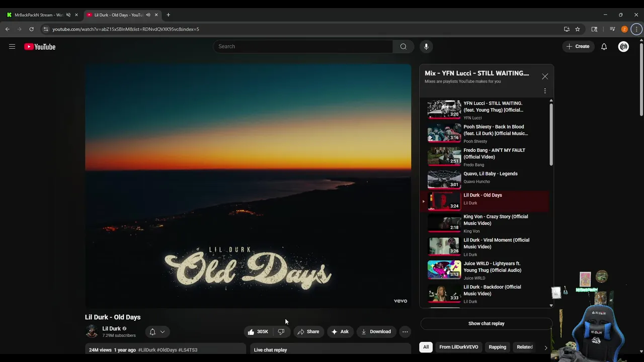Start voice search with microphone icon

pos(426,46)
